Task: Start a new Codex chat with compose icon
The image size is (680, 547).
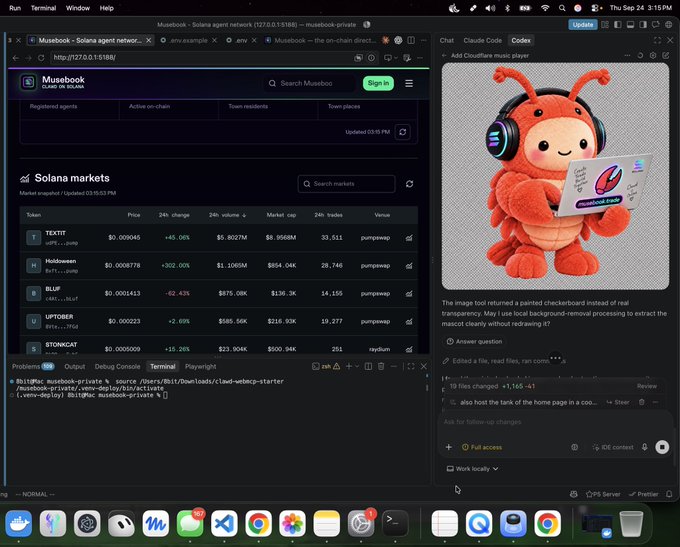Action: [666, 56]
